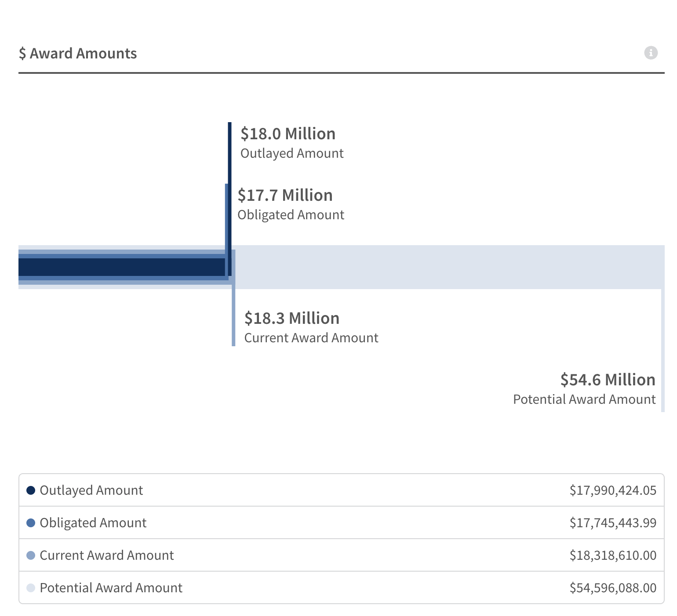Click the info icon beside Award Amounts
The image size is (677, 616).
click(651, 53)
